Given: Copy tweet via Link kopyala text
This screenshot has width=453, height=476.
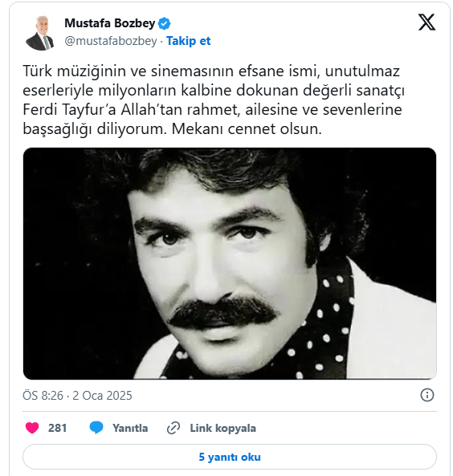Looking at the screenshot, I should tap(222, 428).
